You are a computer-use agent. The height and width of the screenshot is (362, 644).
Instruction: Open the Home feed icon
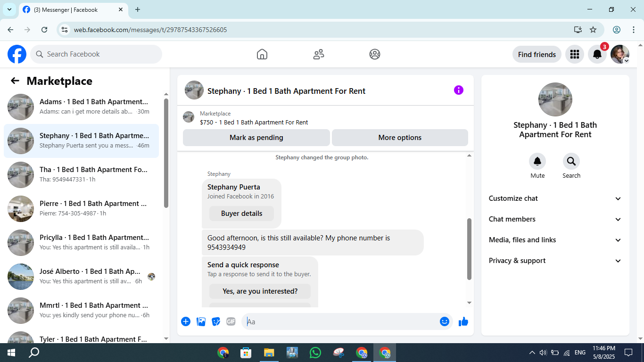262,54
